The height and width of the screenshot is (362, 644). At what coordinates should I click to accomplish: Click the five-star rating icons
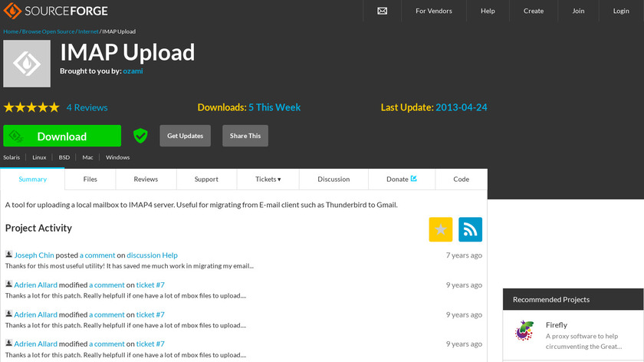click(x=31, y=107)
